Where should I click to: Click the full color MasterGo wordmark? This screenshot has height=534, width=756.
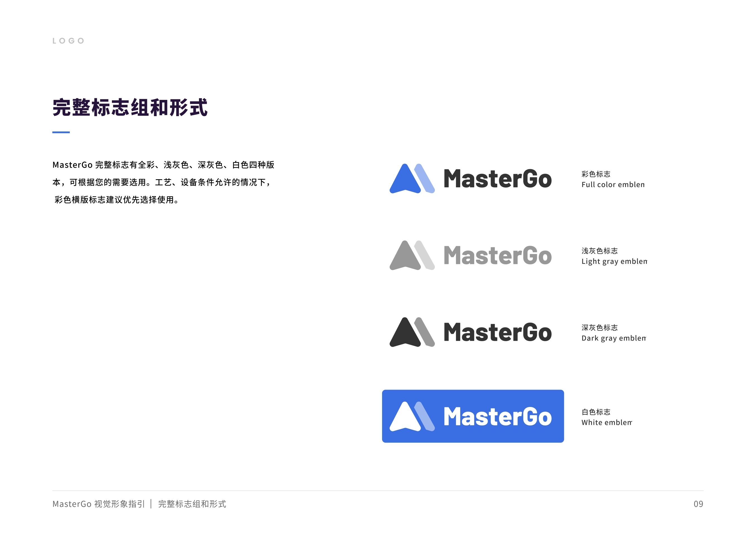pyautogui.click(x=498, y=179)
